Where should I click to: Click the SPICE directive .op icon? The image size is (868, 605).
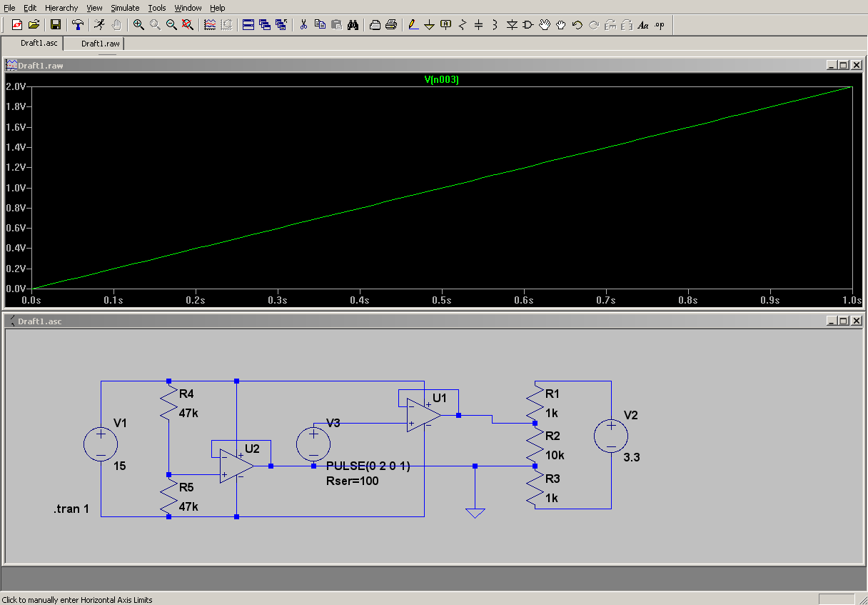click(x=659, y=25)
